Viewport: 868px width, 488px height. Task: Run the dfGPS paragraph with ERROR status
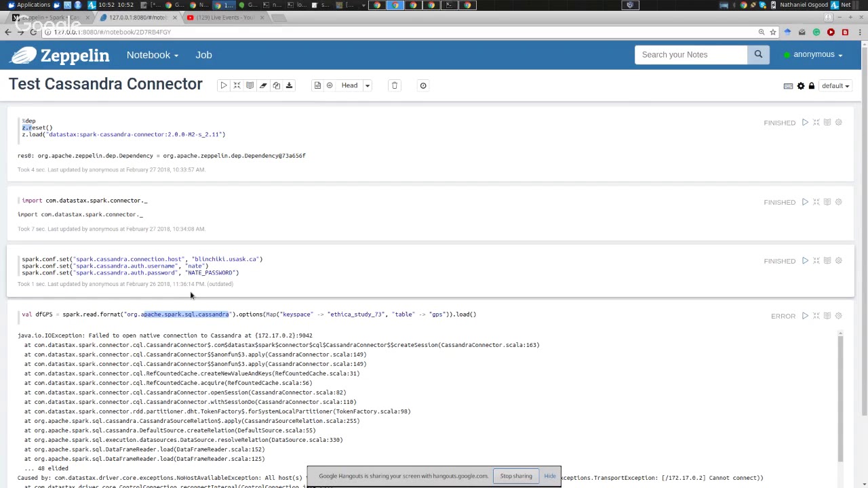click(x=805, y=316)
